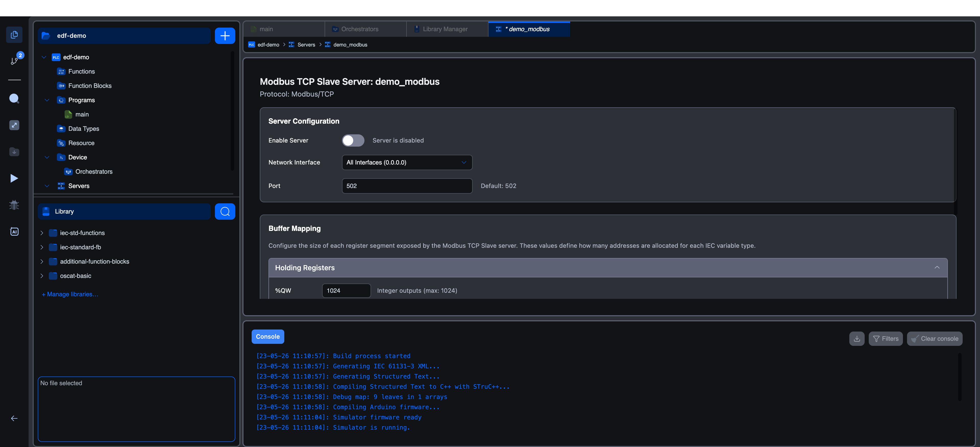Click the Library book icon
Viewport: 980px width, 447px height.
coord(46,212)
